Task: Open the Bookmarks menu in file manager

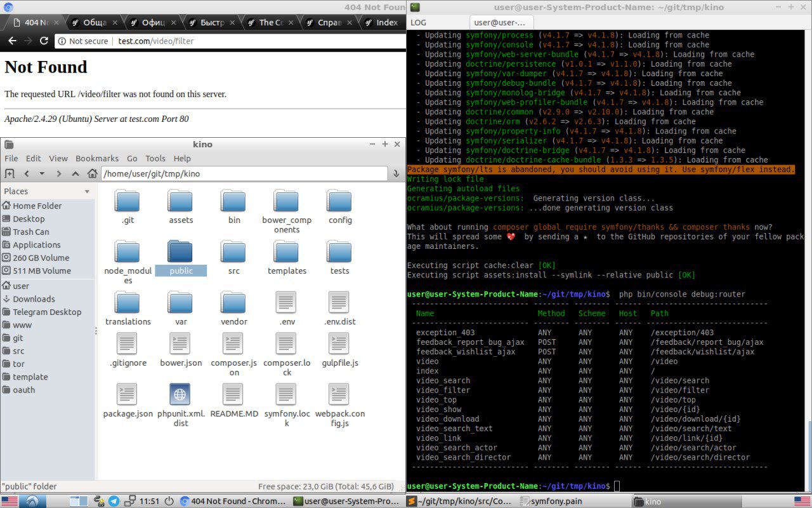Action: click(x=96, y=158)
